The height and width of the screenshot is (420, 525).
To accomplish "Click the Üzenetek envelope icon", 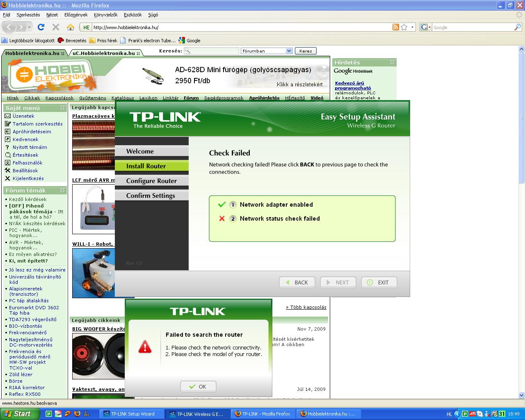I will (7, 116).
